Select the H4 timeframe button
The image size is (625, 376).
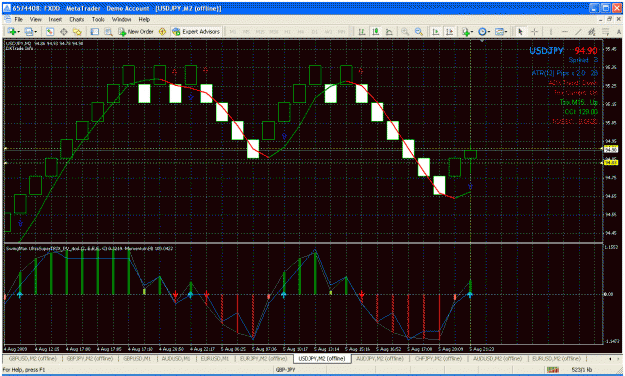point(301,31)
